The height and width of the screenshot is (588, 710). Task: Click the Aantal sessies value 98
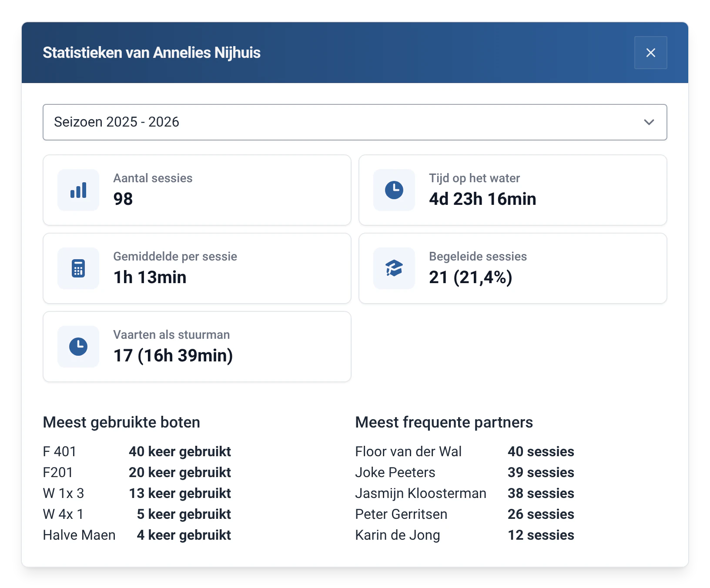coord(123,199)
